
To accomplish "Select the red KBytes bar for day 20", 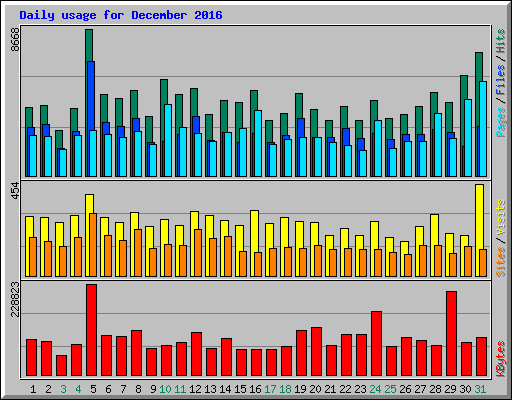I will click(x=317, y=352).
